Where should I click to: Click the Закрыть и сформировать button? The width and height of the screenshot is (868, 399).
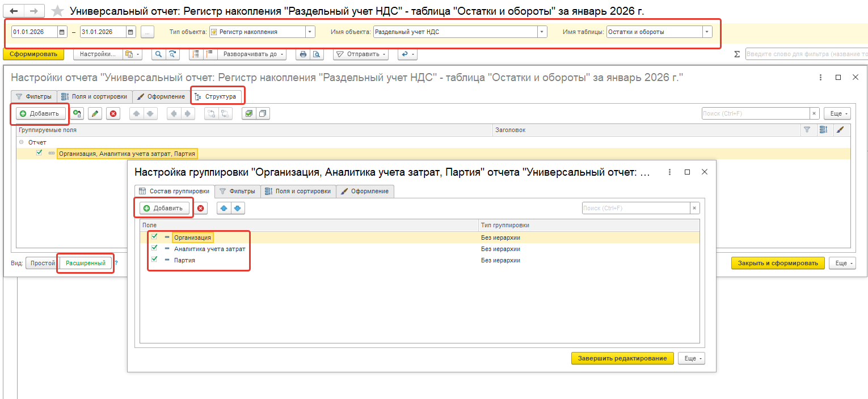coord(777,263)
